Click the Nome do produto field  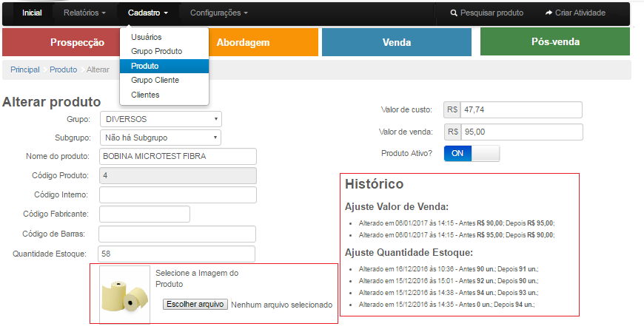pos(178,156)
